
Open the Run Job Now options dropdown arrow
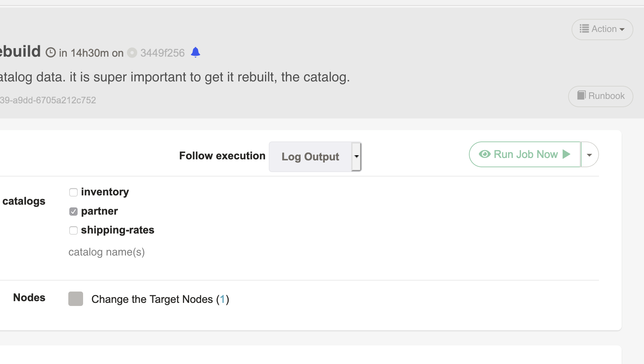pos(589,154)
